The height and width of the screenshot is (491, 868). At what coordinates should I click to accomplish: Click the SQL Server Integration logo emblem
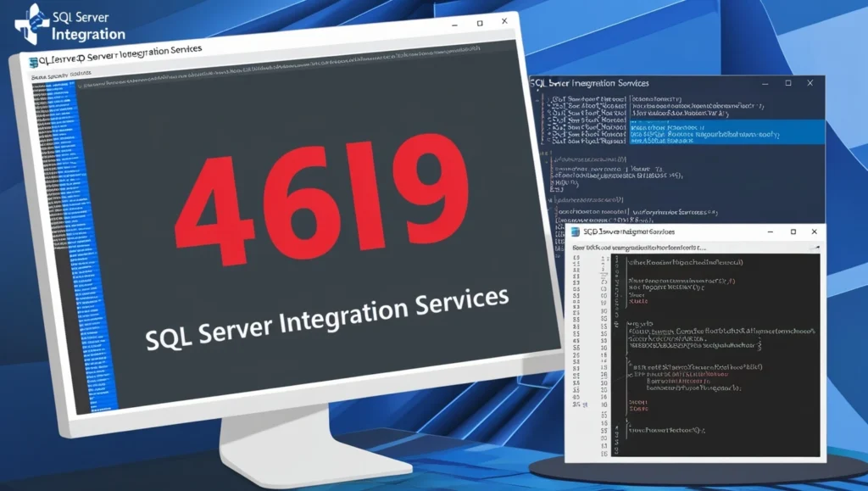(x=31, y=23)
